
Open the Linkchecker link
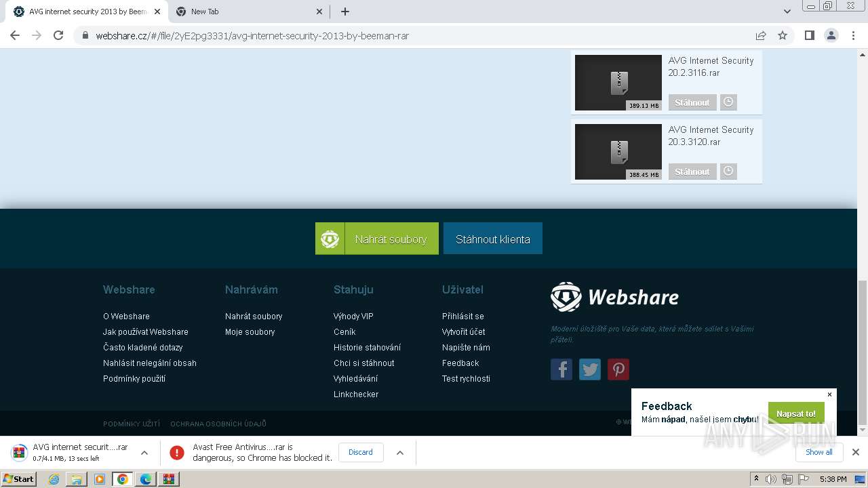pos(356,394)
